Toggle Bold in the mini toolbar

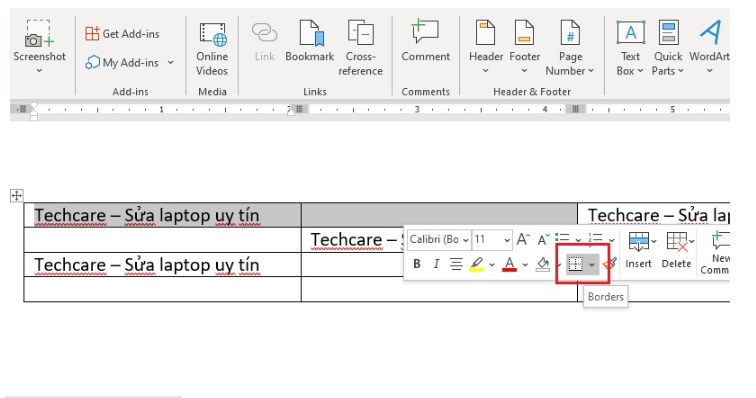tap(417, 264)
